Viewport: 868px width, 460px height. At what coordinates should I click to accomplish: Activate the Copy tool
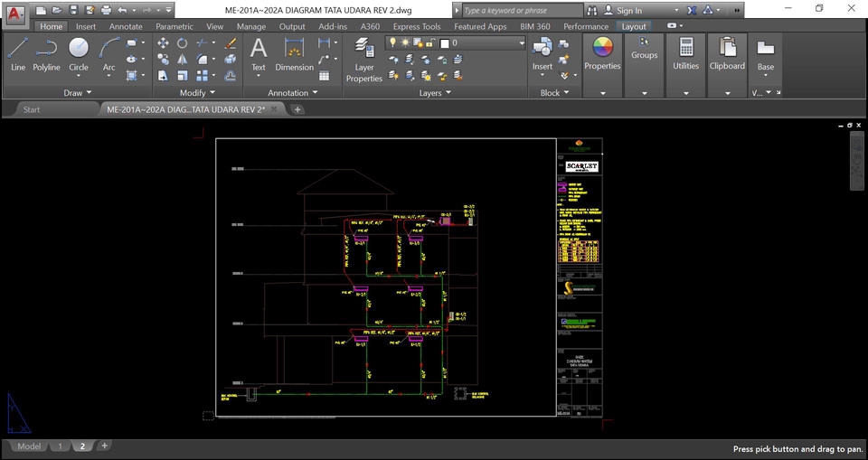163,59
